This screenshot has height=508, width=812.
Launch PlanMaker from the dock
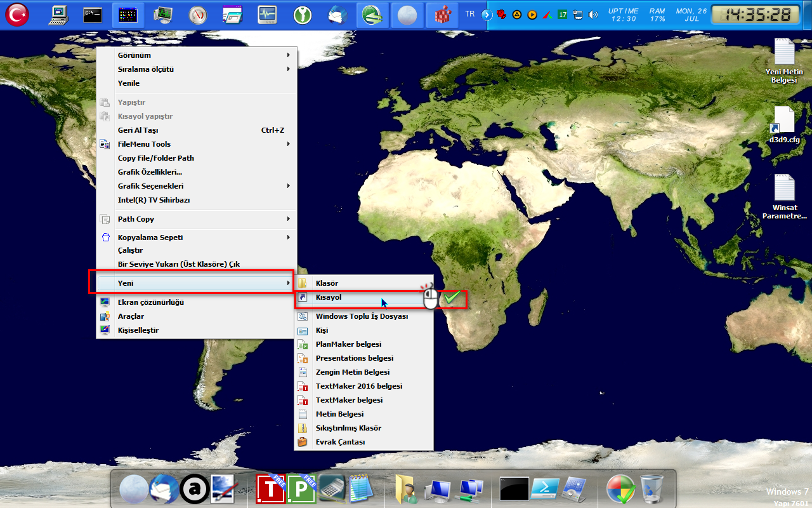pos(301,489)
